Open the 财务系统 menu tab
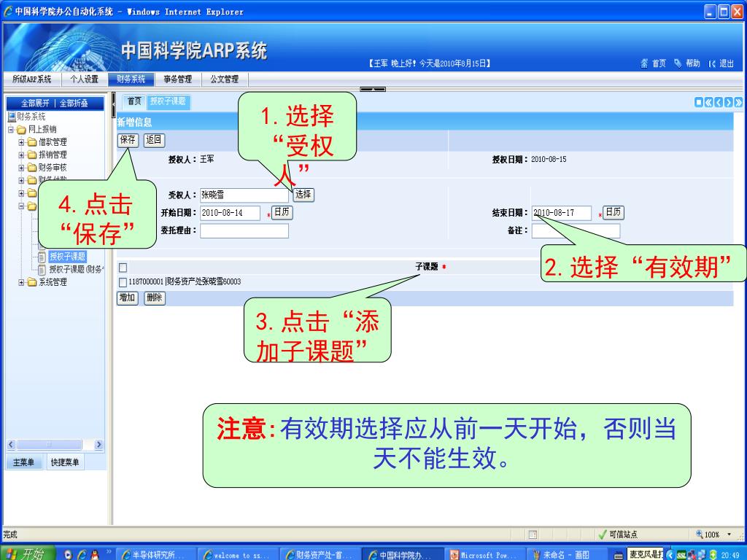Image resolution: width=747 pixels, height=560 pixels. (x=131, y=79)
